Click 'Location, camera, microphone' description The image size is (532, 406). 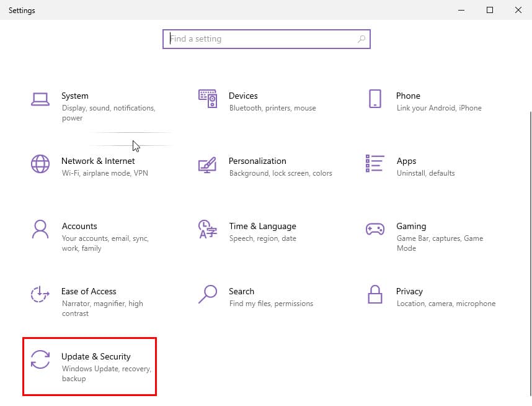coord(446,304)
